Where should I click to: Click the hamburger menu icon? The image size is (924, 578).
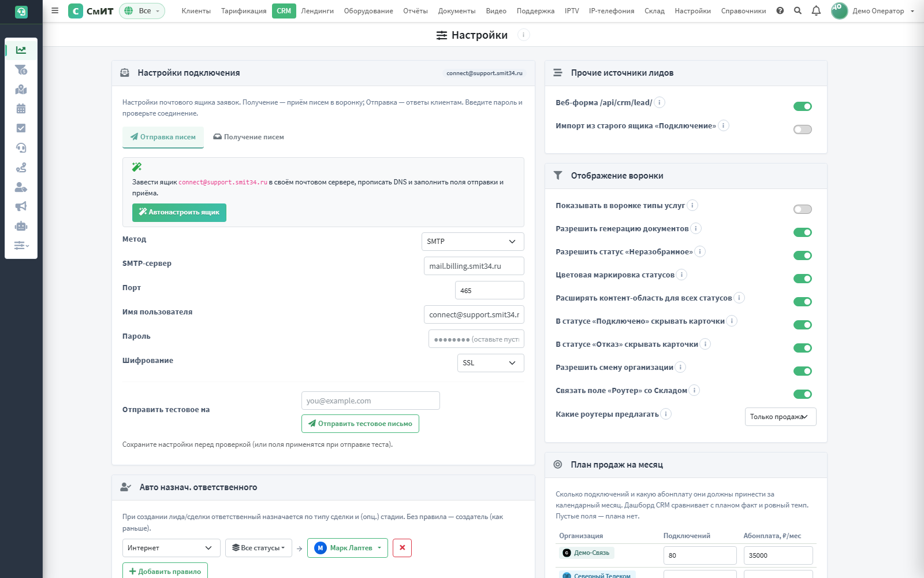pyautogui.click(x=55, y=10)
